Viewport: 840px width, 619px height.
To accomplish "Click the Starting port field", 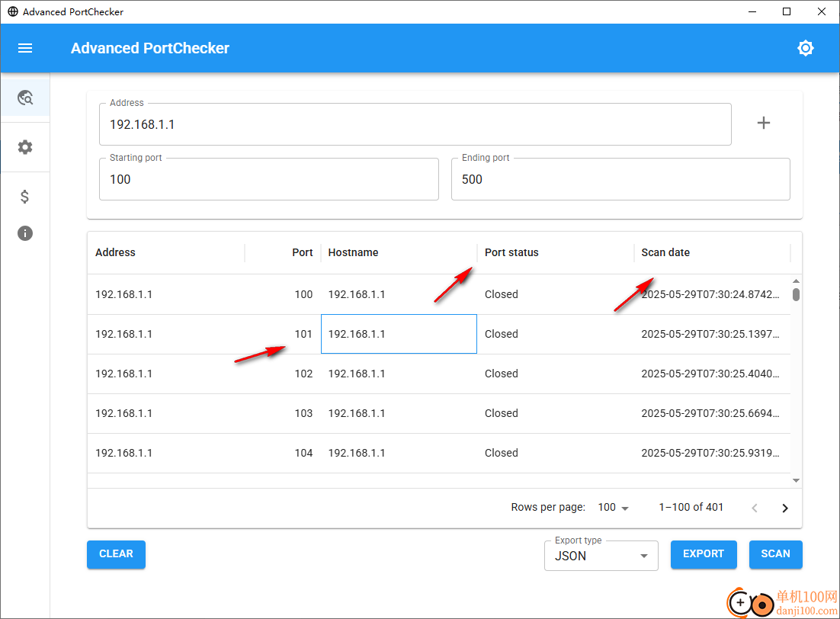I will point(269,179).
